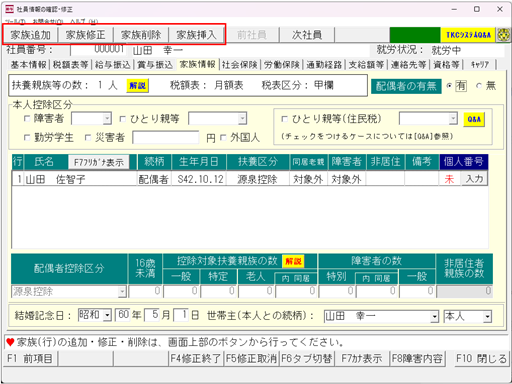Open the 賞与振込 tab

[x=155, y=65]
